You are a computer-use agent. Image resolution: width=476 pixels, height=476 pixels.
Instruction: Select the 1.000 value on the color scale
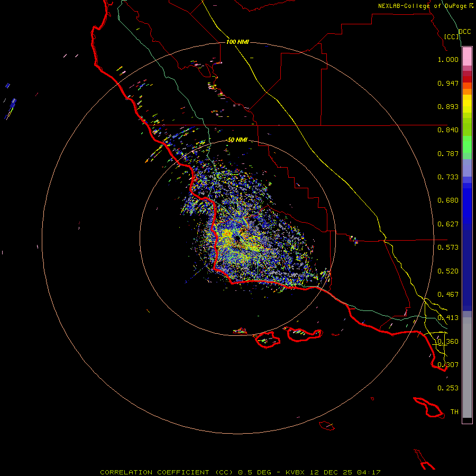click(448, 59)
